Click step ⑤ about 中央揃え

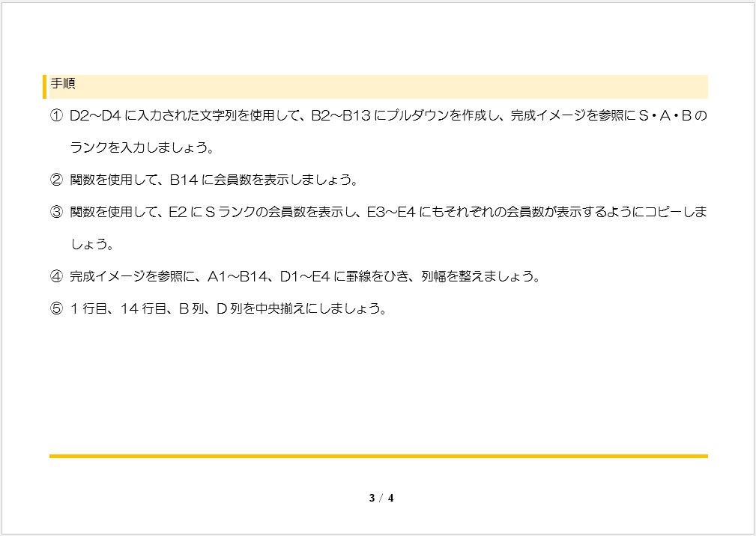(219, 308)
